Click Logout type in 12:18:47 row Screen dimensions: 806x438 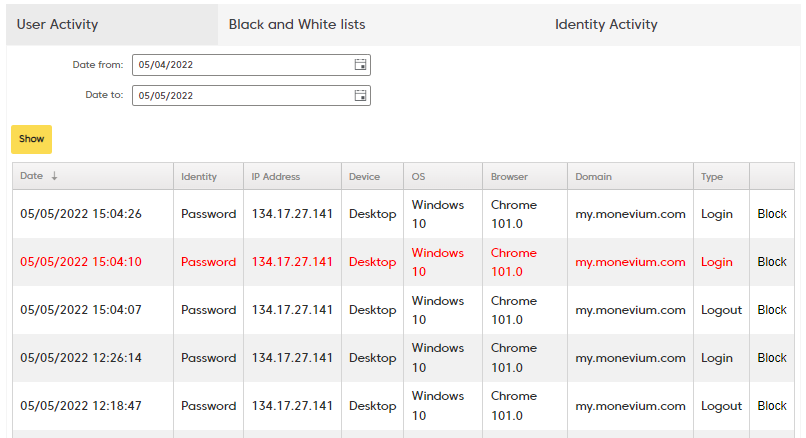coord(721,406)
